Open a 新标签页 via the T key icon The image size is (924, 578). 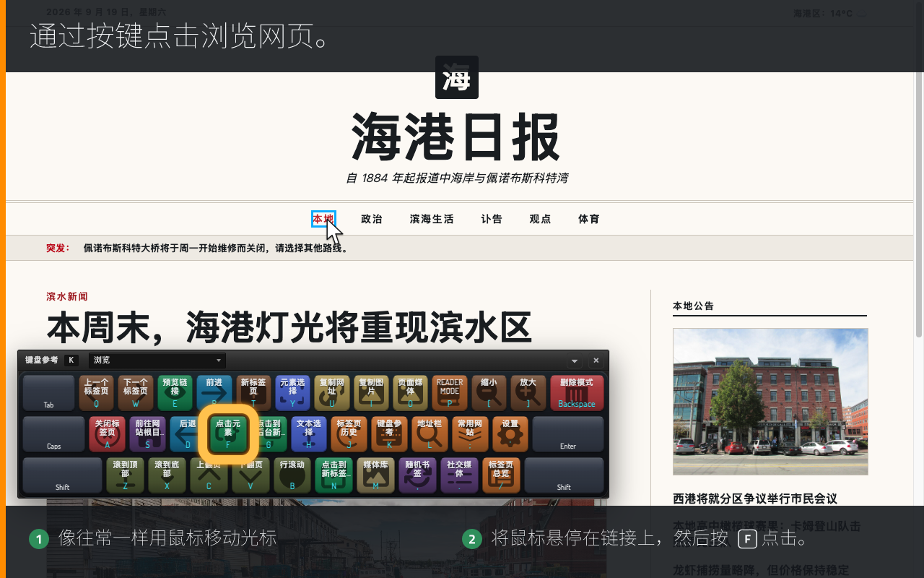click(x=253, y=393)
